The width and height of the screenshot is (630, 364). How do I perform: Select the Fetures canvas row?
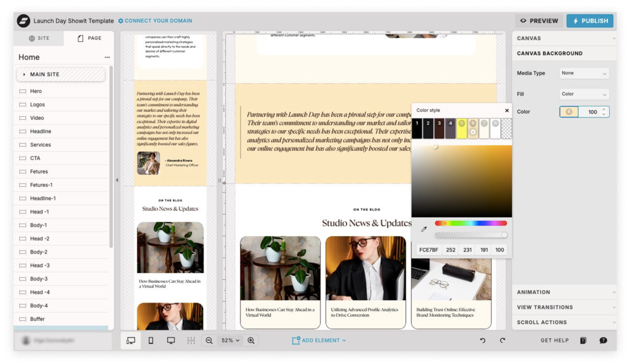click(x=62, y=172)
